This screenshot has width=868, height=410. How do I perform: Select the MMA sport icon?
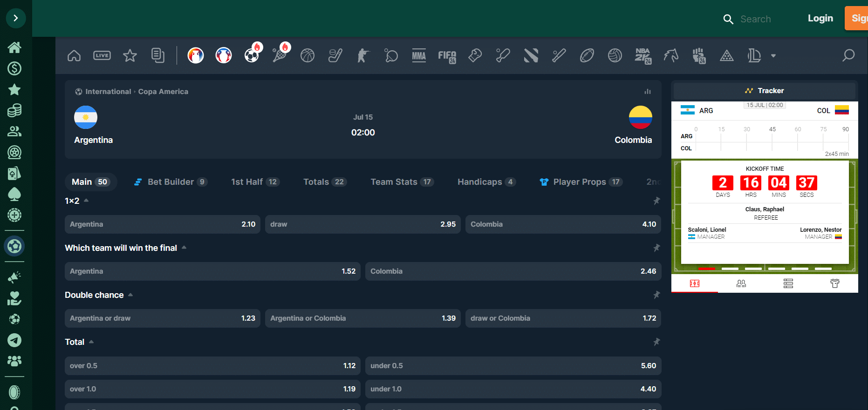(x=419, y=55)
